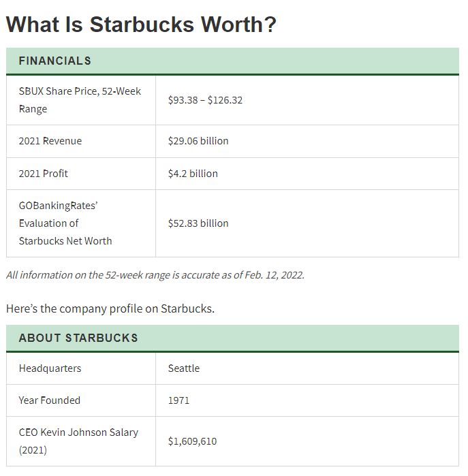This screenshot has height=476, width=468.
Task: Click the 2021 Revenue row label
Action: click(x=50, y=141)
